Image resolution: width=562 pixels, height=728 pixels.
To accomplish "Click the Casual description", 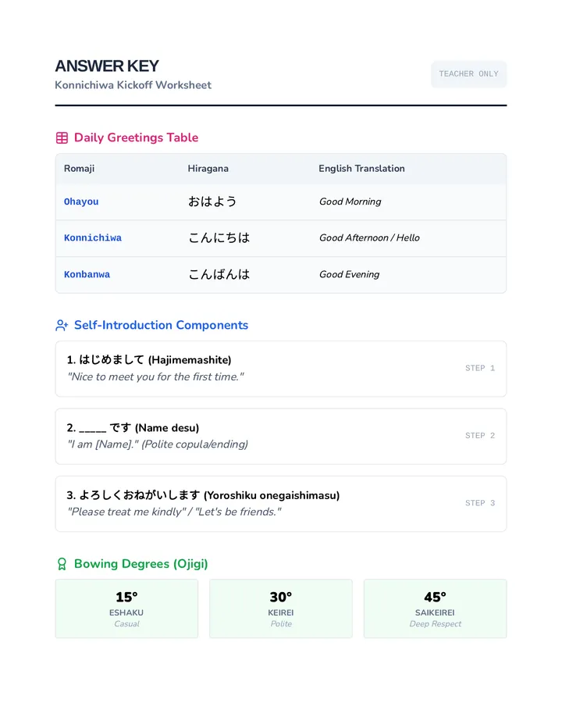I will (x=126, y=624).
